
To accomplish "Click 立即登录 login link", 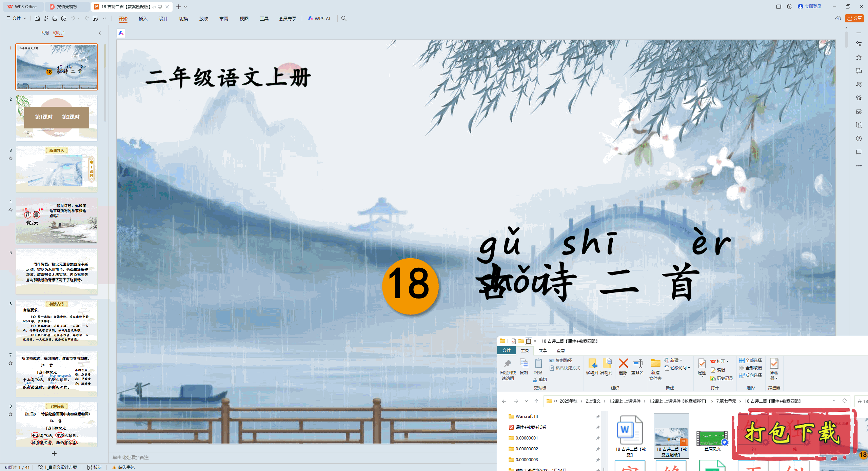I will tap(813, 6).
